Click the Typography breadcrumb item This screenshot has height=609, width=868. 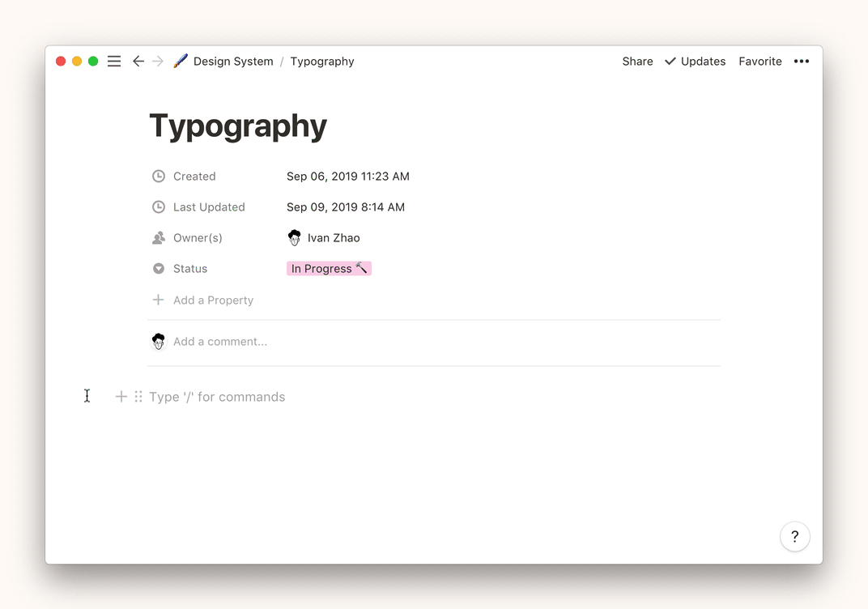pos(322,62)
